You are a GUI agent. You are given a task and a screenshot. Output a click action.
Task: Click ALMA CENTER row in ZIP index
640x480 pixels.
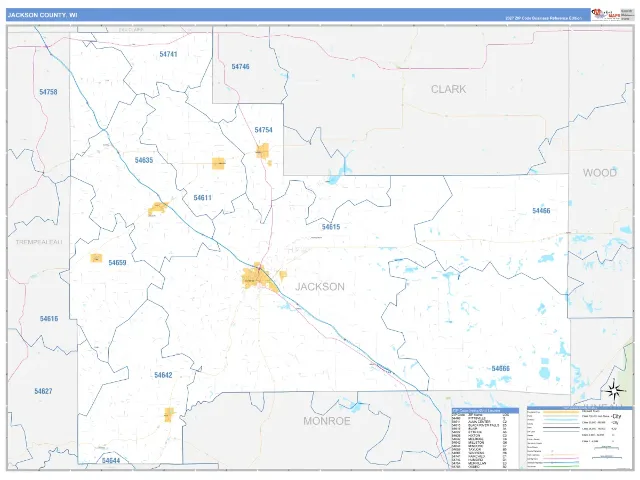[x=480, y=422]
